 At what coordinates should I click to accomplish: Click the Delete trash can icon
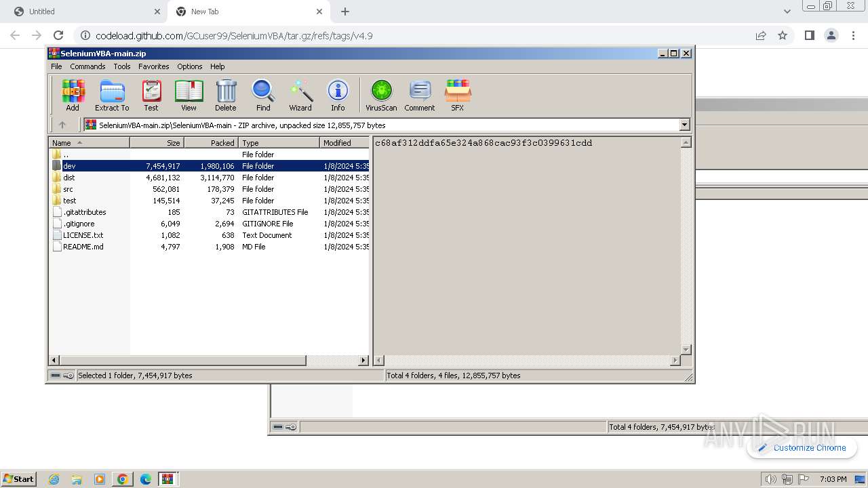pyautogui.click(x=226, y=96)
